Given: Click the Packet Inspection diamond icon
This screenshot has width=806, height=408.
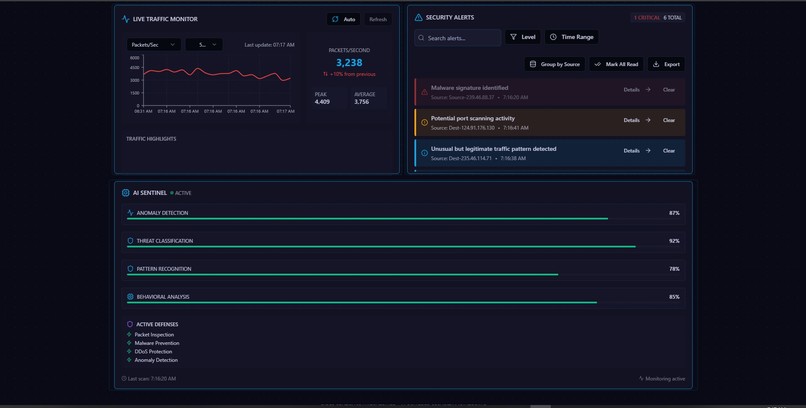Looking at the screenshot, I should click(129, 335).
